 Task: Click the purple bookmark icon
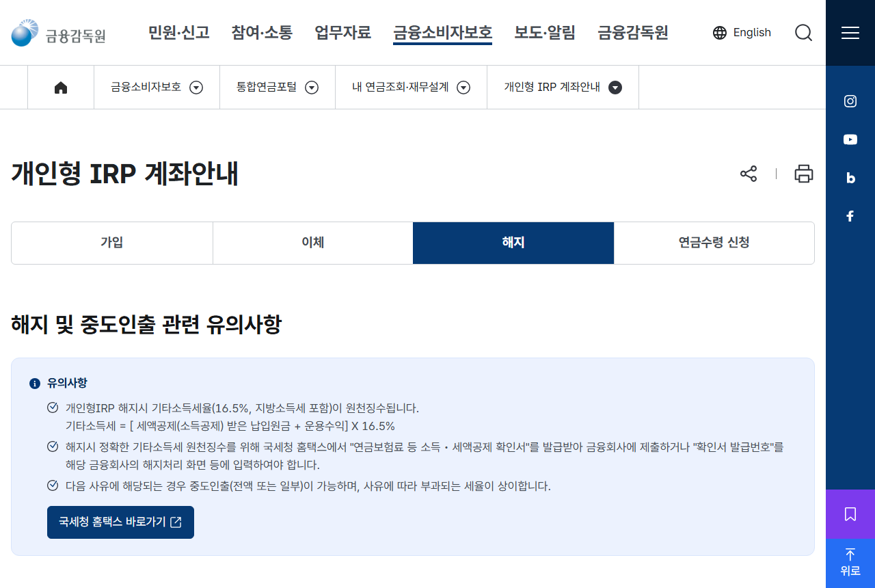point(850,514)
